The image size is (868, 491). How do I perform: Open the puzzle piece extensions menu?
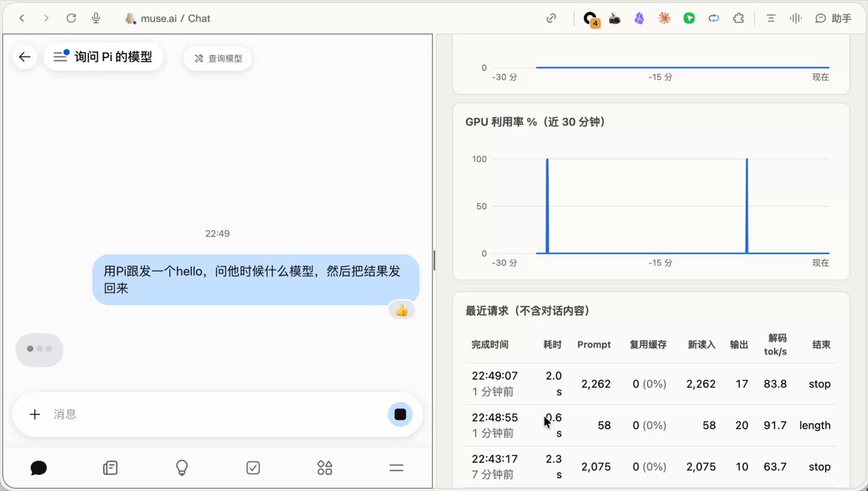click(x=739, y=18)
